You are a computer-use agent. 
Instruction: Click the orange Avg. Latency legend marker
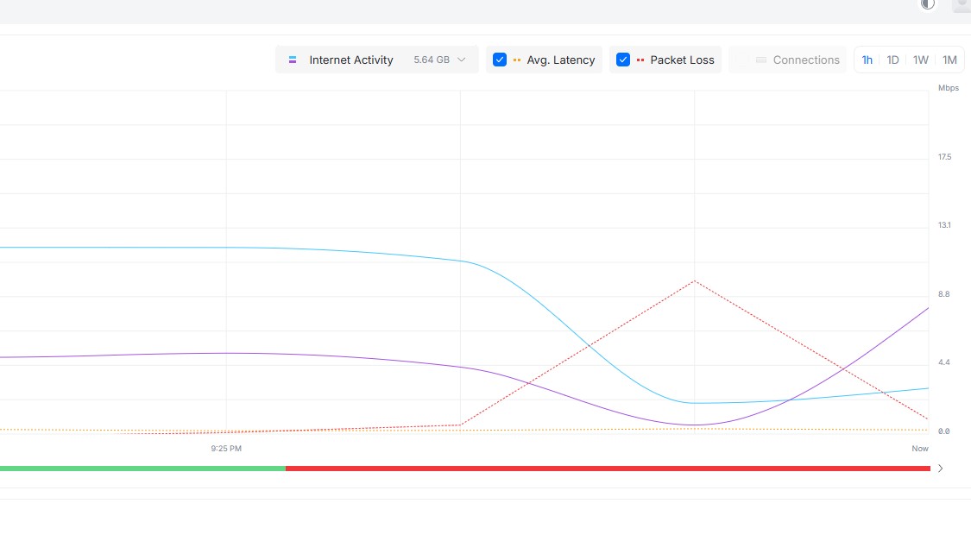[x=517, y=60]
